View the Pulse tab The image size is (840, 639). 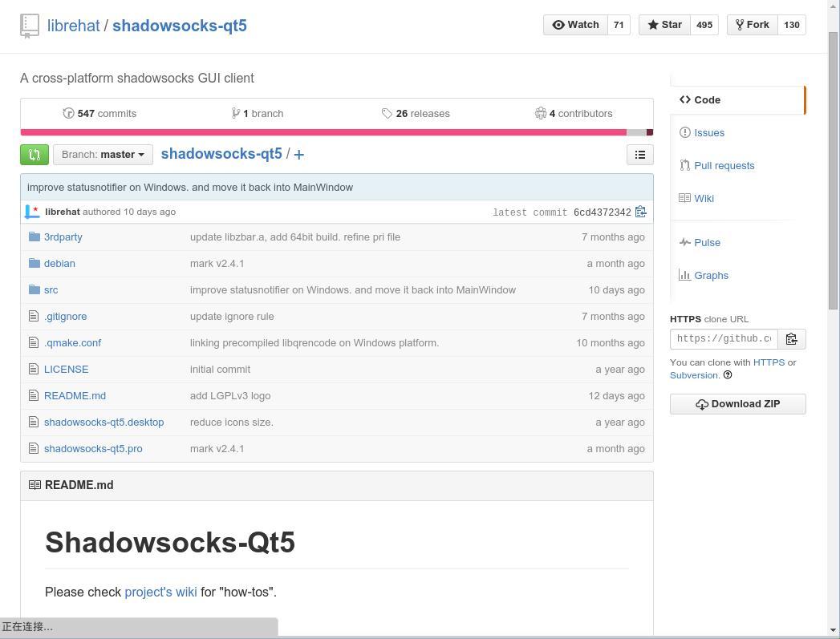click(707, 242)
